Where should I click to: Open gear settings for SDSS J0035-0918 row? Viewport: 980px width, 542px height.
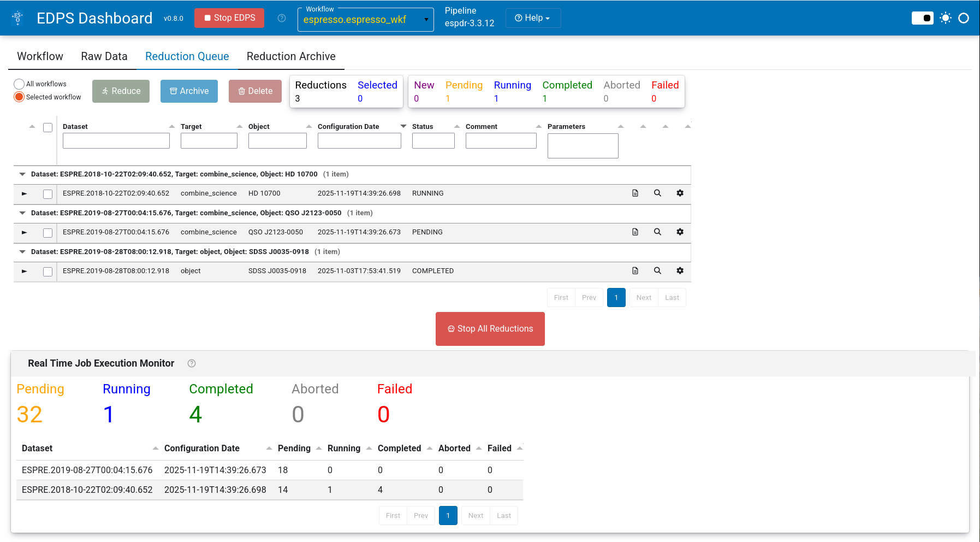coord(680,271)
